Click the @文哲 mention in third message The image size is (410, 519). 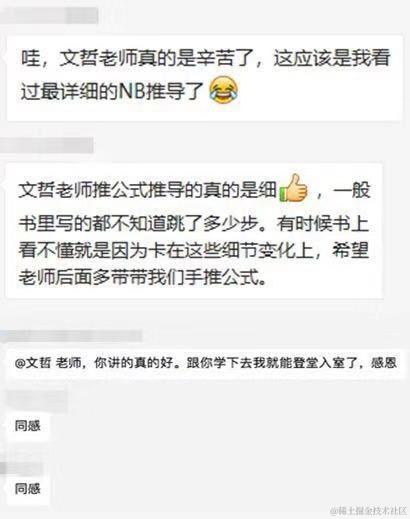pyautogui.click(x=32, y=363)
